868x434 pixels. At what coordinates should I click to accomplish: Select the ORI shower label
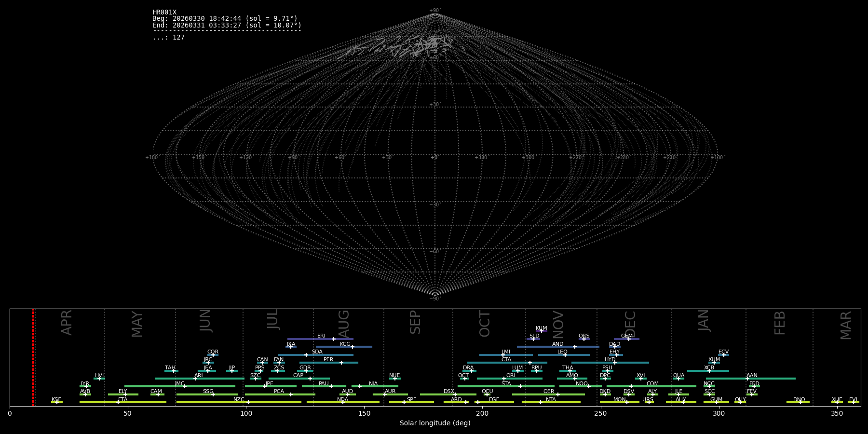pos(511,376)
